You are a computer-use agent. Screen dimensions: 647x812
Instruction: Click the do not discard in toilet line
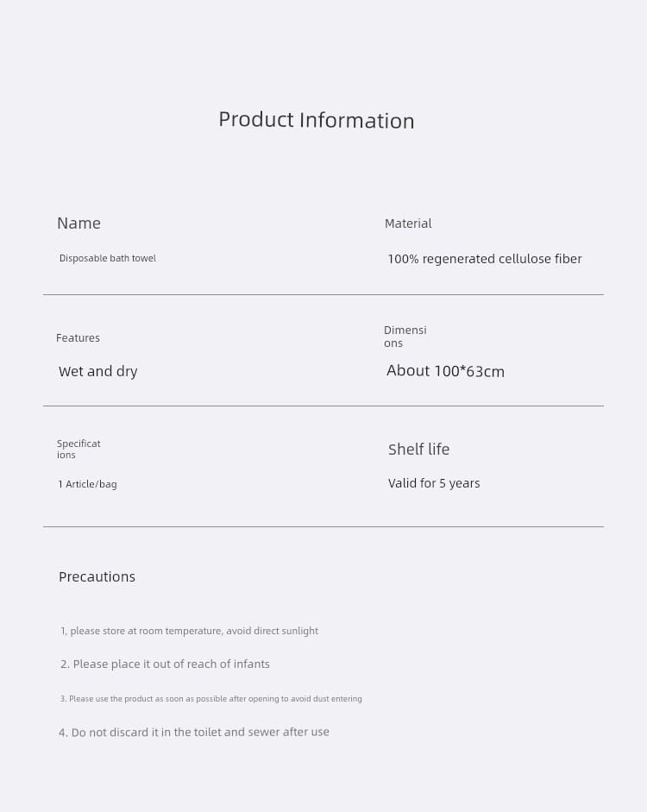point(194,732)
